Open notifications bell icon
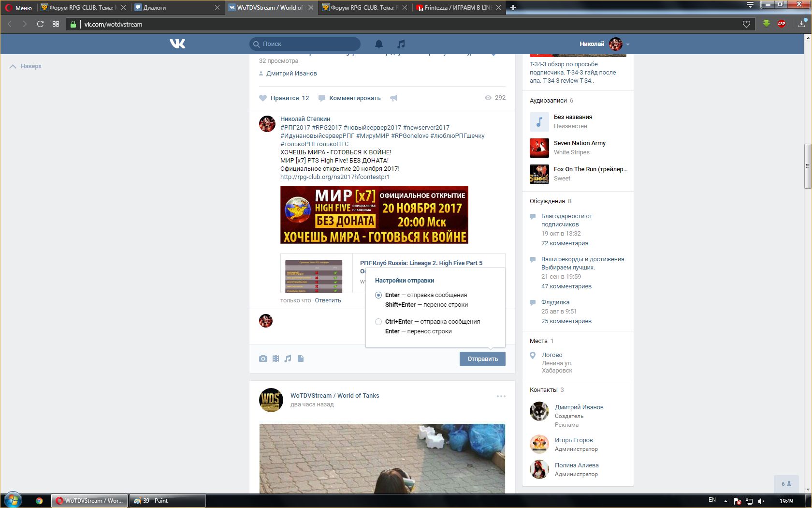Viewport: 812px width, 508px height. (x=379, y=44)
